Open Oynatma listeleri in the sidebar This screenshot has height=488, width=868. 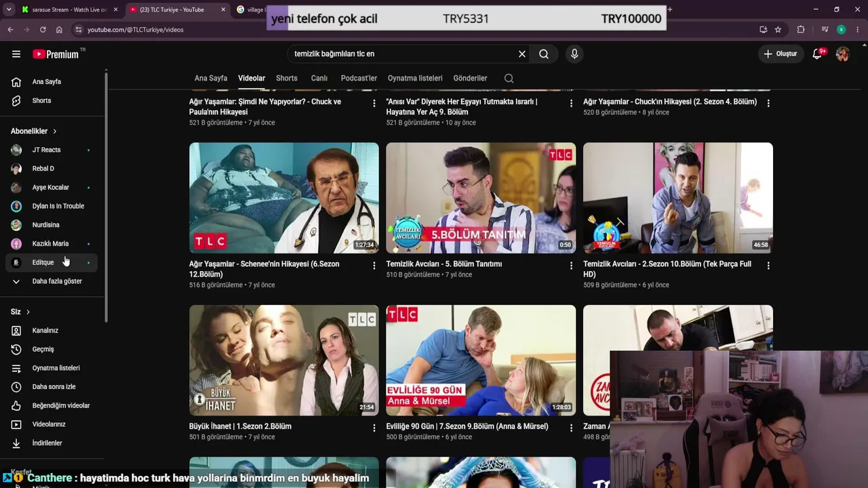pyautogui.click(x=53, y=368)
